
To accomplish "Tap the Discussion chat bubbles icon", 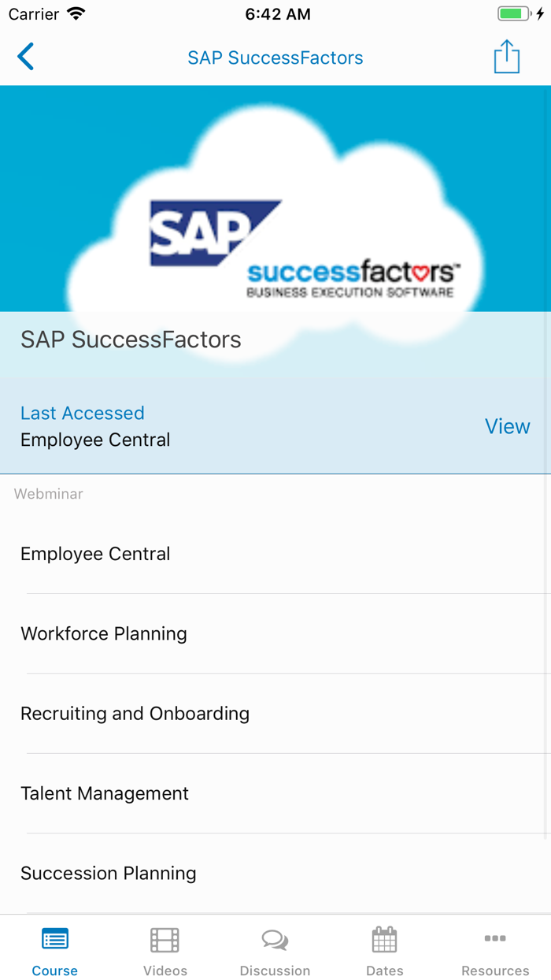I will (275, 939).
